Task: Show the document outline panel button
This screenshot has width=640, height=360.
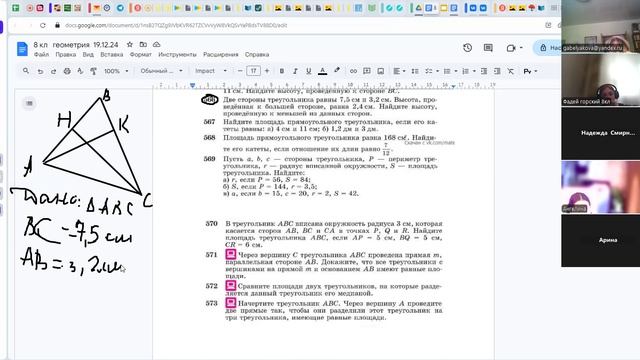Action: coord(29,103)
